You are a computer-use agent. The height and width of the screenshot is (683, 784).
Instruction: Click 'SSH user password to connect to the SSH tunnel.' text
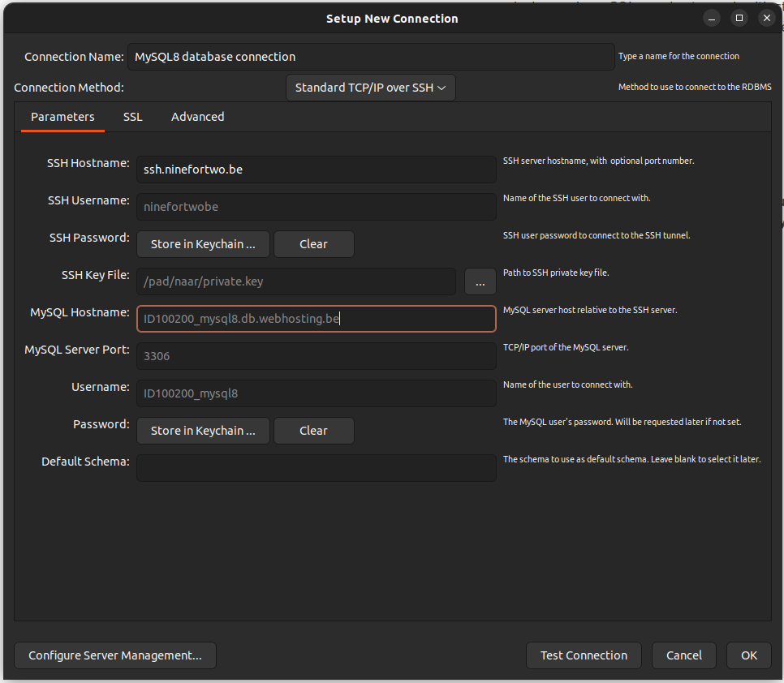click(597, 235)
